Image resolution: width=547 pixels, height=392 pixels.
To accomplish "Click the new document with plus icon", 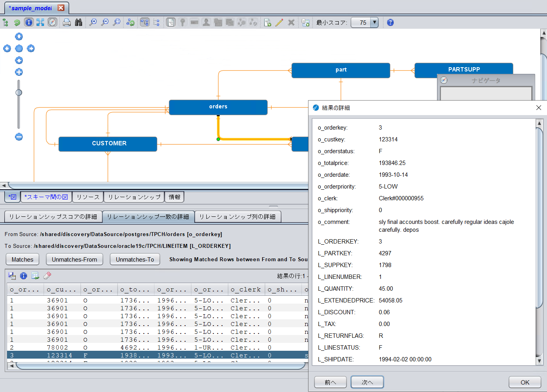I will pyautogui.click(x=268, y=22).
